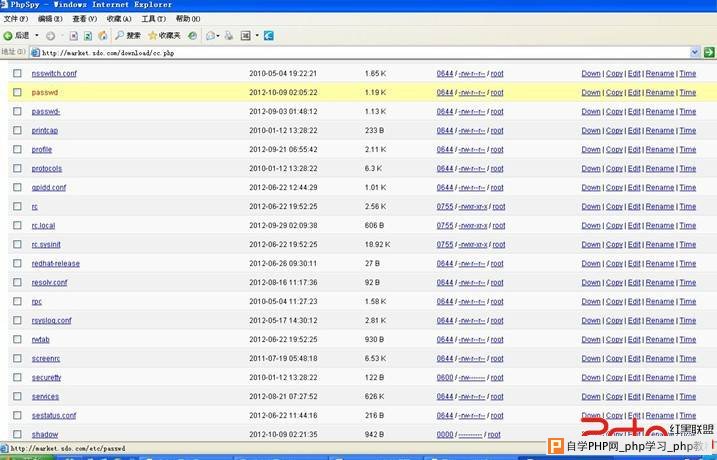Image resolution: width=717 pixels, height=460 pixels.
Task: Click status bar URL market.sdo.com/etc/passwd
Action: [x=68, y=449]
